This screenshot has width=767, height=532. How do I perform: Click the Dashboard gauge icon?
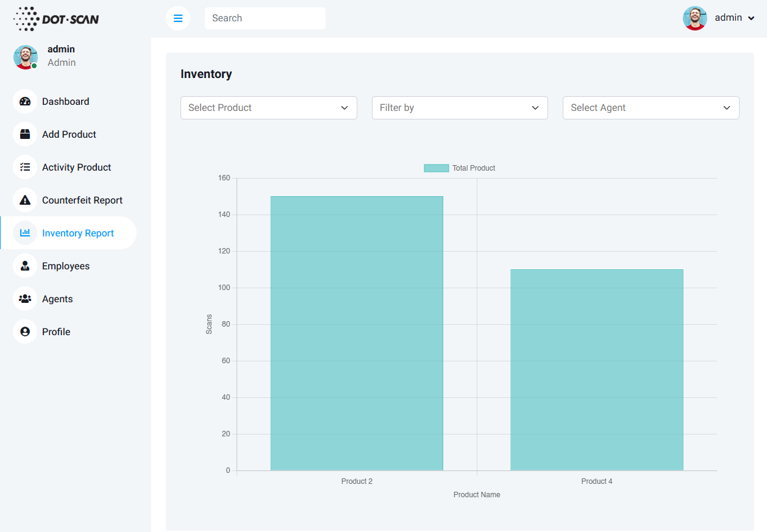pos(25,102)
